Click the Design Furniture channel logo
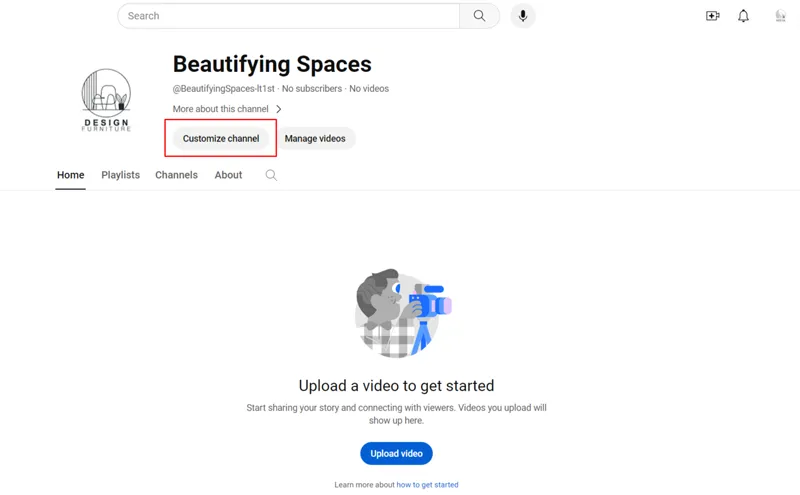 (x=106, y=100)
